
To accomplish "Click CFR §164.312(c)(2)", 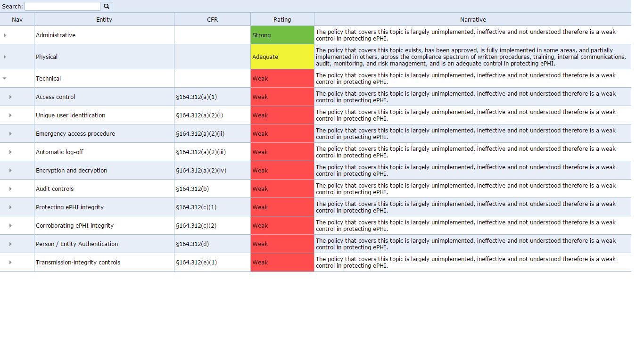I will (197, 226).
